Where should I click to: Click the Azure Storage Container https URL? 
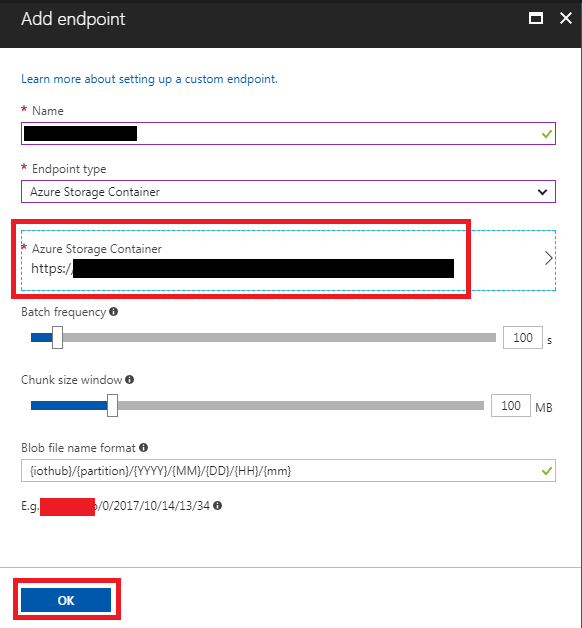point(243,268)
